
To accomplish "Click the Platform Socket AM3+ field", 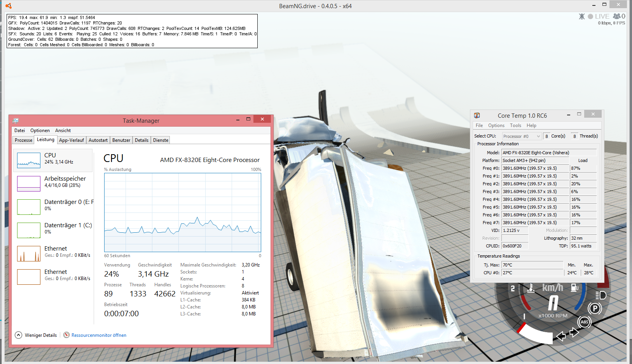I will [535, 160].
